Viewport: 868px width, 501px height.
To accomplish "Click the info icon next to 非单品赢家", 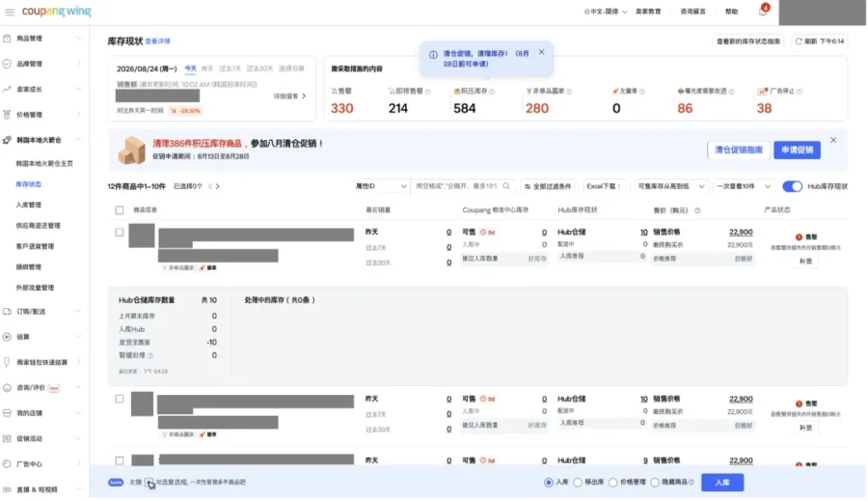I will (569, 92).
